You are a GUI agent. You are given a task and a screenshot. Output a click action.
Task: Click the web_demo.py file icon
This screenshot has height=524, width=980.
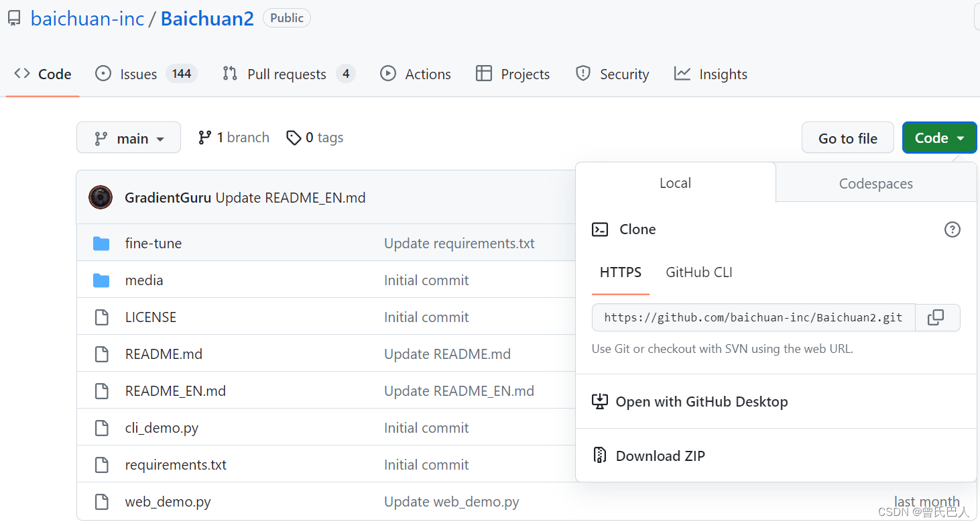pos(101,501)
